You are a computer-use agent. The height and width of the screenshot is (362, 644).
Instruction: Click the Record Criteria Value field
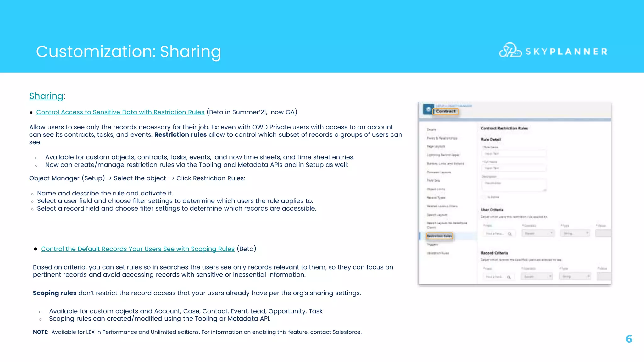point(604,277)
